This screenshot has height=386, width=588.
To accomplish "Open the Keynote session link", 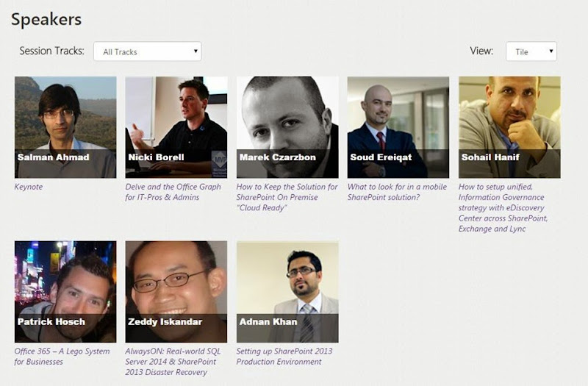I will pos(29,187).
